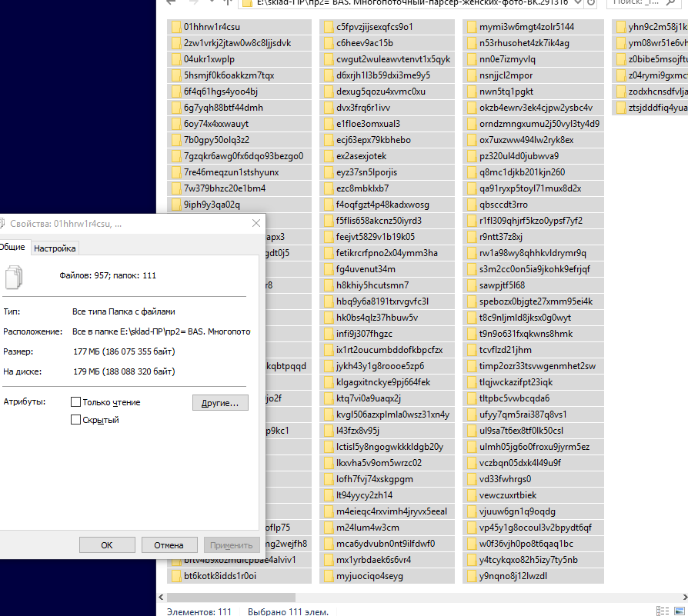Click folder name dexug5qozu4xvmc0xu
Screen dimensions: 688x616
pyautogui.click(x=381, y=92)
